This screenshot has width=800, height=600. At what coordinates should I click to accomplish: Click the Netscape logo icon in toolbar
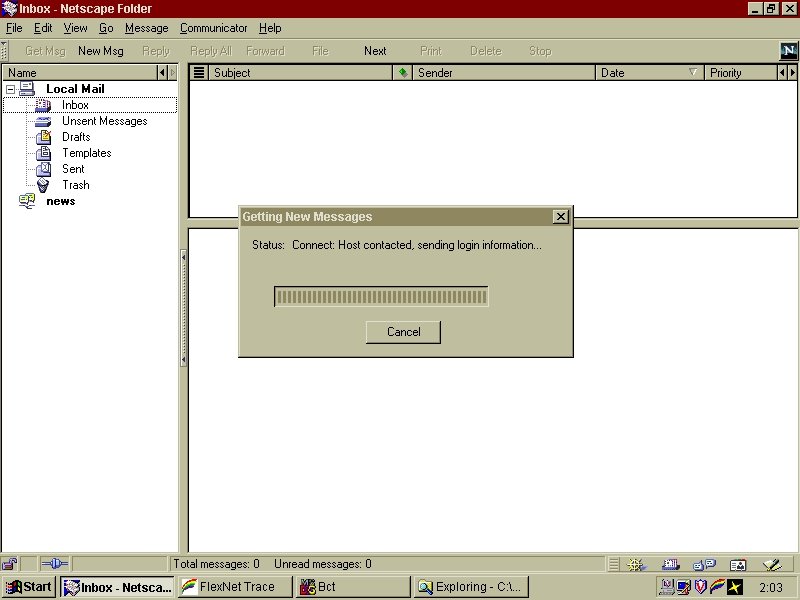click(788, 51)
